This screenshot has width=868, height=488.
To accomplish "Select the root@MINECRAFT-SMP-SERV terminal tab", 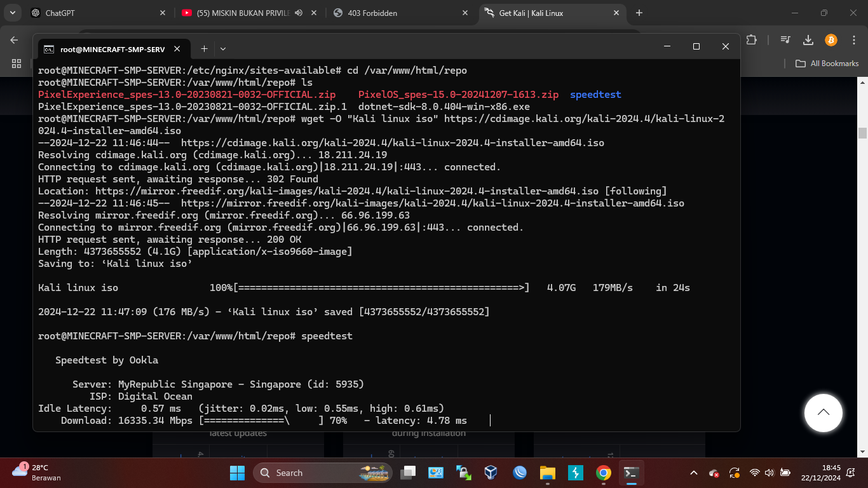I will [x=112, y=49].
